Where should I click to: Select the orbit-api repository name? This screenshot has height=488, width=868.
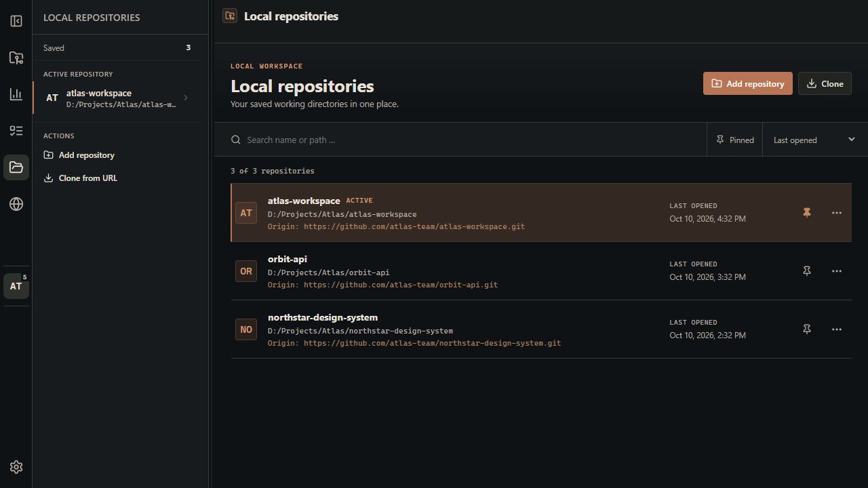click(288, 259)
